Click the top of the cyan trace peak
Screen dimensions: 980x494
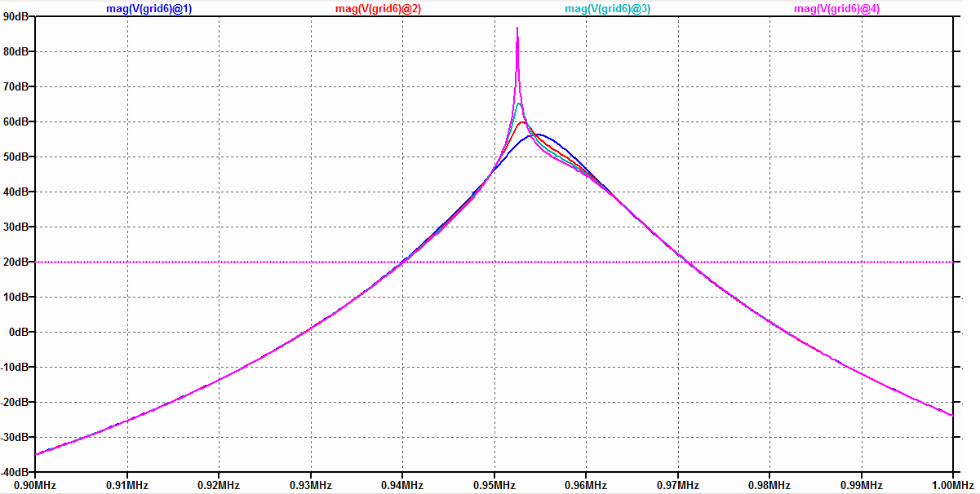[519, 104]
